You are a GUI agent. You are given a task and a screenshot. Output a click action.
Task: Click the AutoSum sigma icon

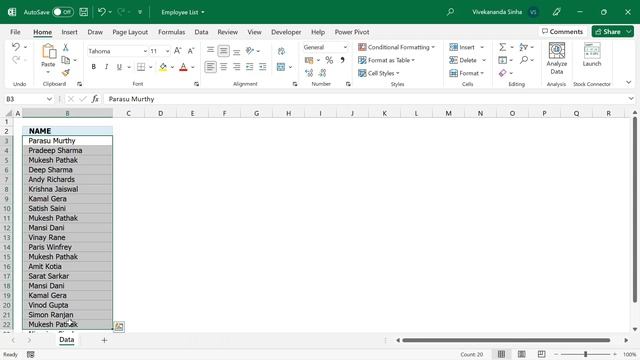point(502,47)
